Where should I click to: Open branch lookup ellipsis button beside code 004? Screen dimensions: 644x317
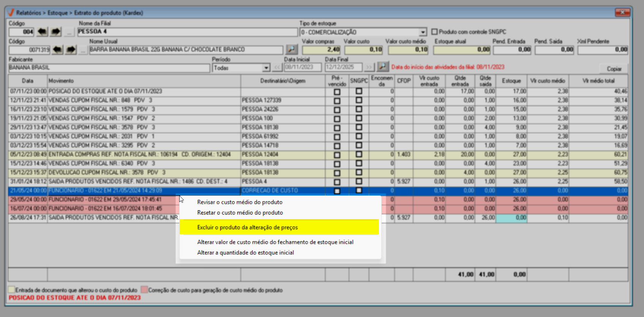(69, 32)
